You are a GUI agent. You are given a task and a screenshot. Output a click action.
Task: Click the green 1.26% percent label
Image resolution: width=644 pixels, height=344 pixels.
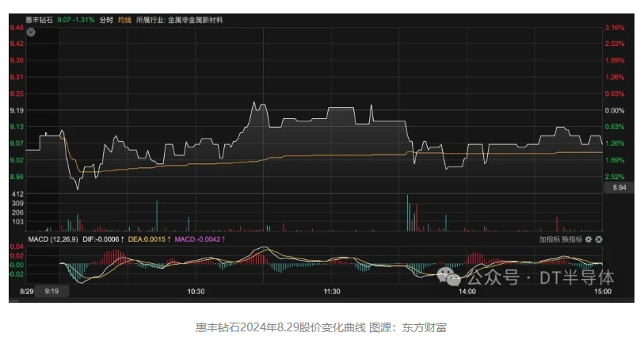pos(615,143)
